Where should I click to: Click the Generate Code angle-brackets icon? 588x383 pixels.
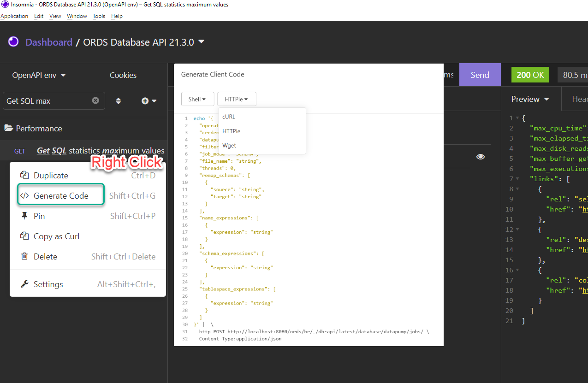[24, 195]
